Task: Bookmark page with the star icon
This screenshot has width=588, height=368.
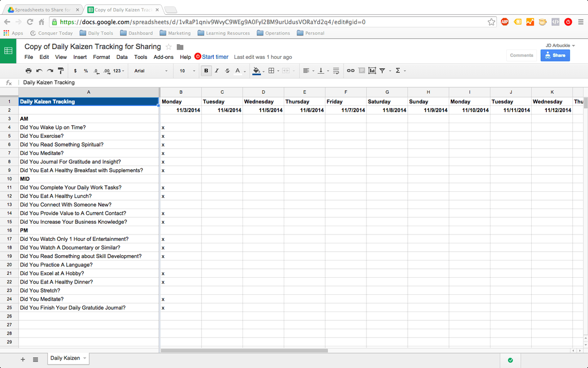Action: click(x=491, y=22)
